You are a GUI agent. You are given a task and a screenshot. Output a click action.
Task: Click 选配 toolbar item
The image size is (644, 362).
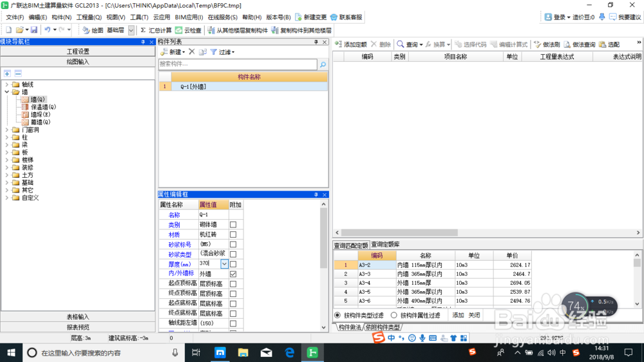pyautogui.click(x=609, y=44)
